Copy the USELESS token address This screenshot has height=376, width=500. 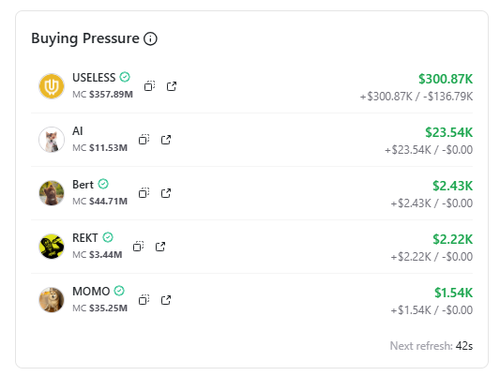point(149,86)
